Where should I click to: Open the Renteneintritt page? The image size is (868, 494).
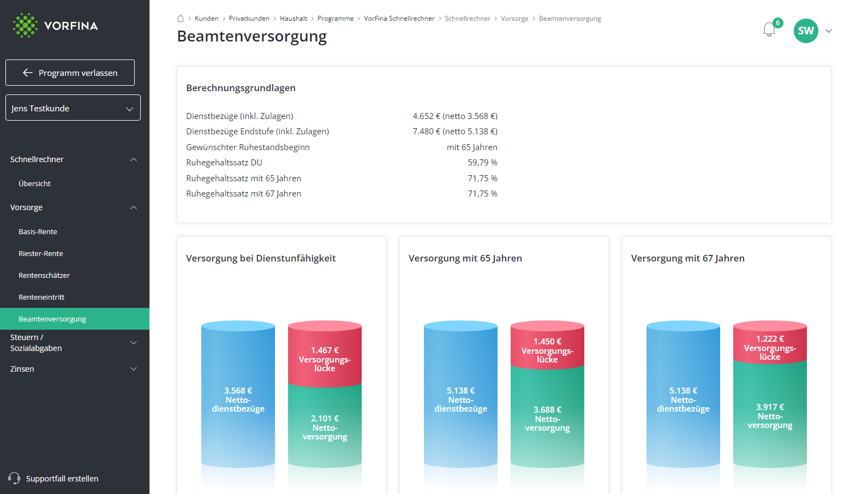click(x=41, y=297)
